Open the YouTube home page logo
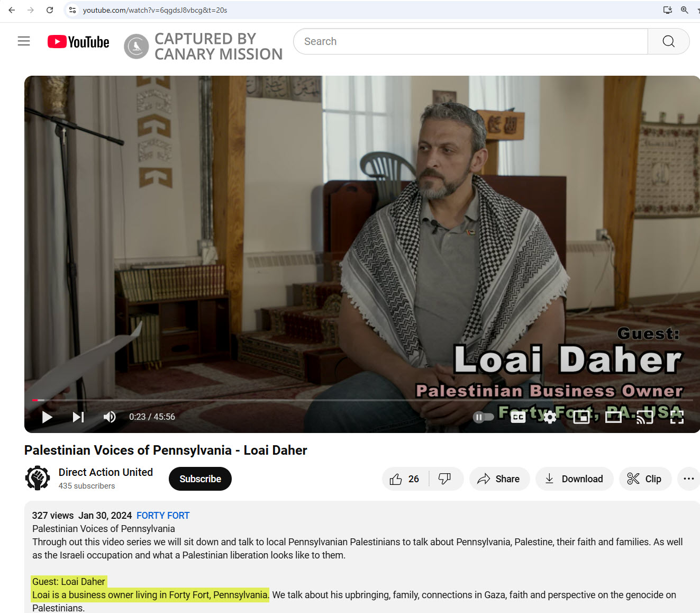Image resolution: width=700 pixels, height=613 pixels. point(78,41)
